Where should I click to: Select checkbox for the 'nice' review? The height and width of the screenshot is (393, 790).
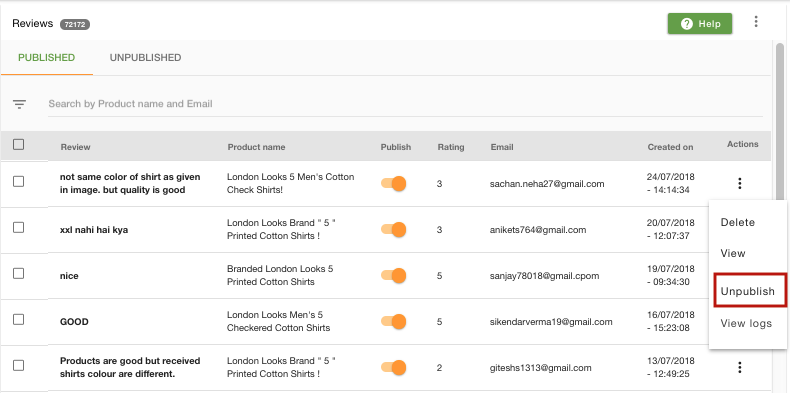(x=19, y=274)
